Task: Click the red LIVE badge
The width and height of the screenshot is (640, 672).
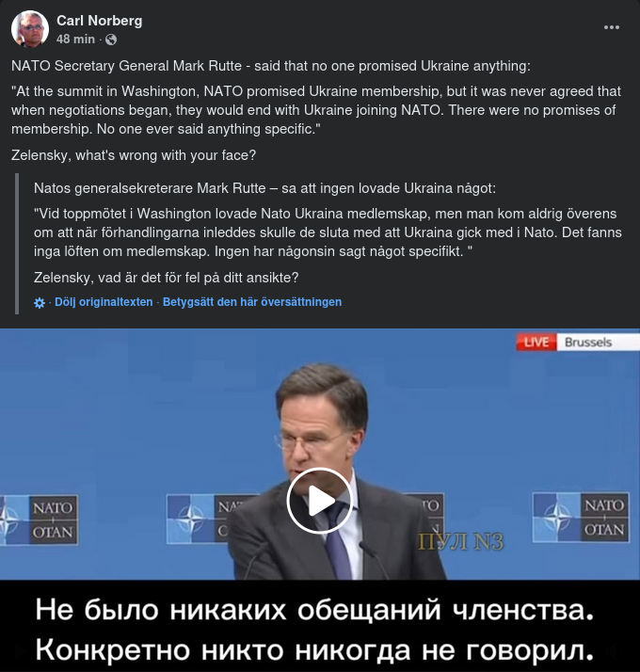Action: pyautogui.click(x=536, y=342)
